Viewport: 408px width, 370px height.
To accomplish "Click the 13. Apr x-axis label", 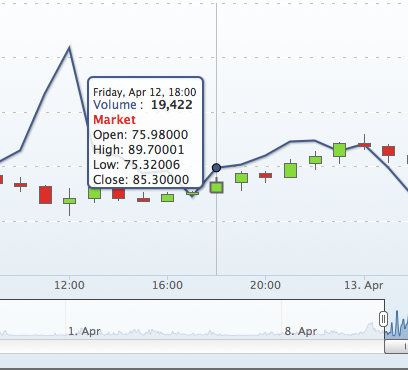I will [x=364, y=285].
